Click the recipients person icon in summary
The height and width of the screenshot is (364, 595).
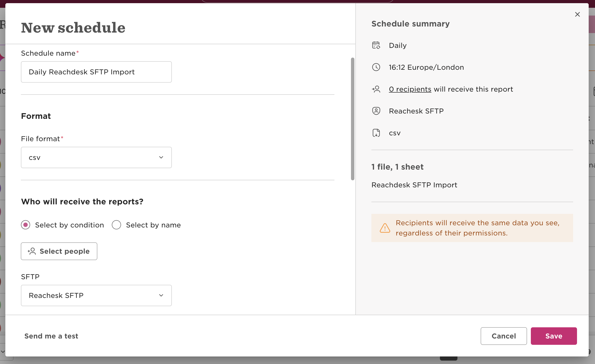point(376,89)
